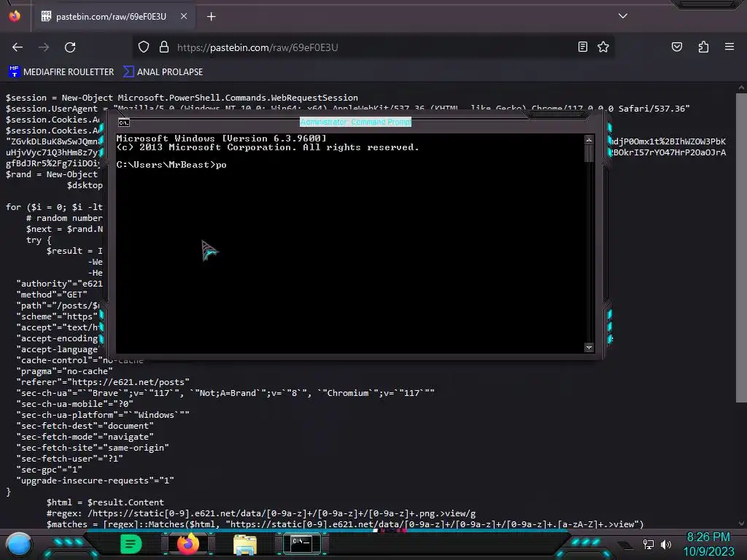
Task: Open the extensions panel
Action: 703,47
